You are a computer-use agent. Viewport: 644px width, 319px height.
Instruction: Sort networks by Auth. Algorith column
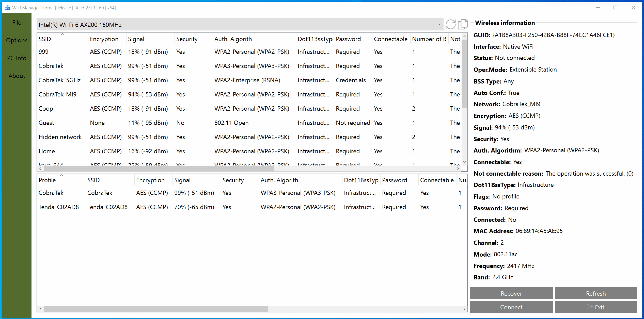(x=254, y=39)
